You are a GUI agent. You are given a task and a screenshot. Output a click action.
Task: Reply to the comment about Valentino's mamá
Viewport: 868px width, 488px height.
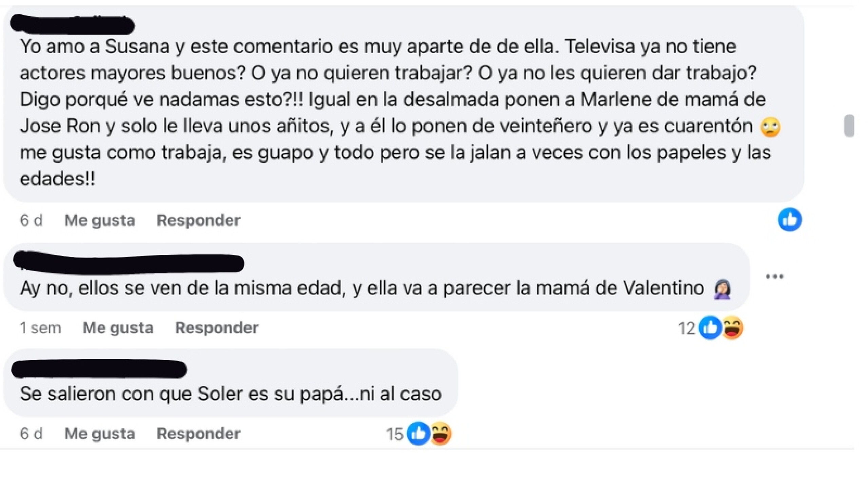tap(217, 328)
